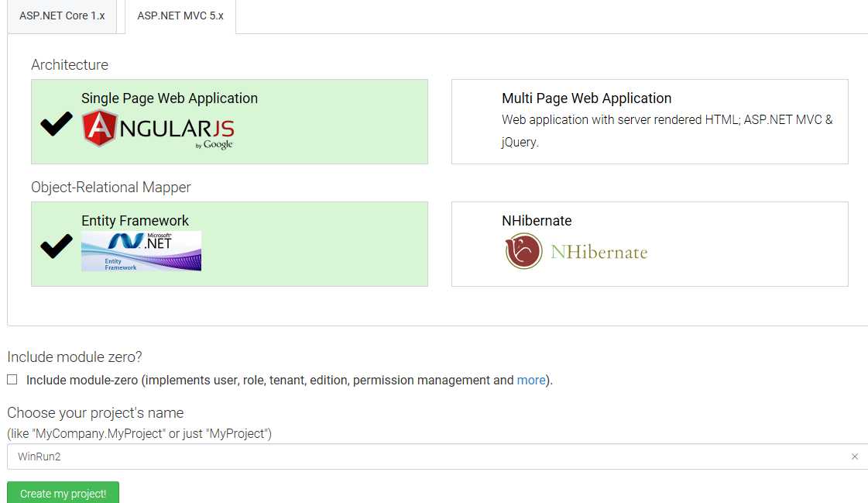
Task: Click the Architecture section heading
Action: click(x=70, y=65)
